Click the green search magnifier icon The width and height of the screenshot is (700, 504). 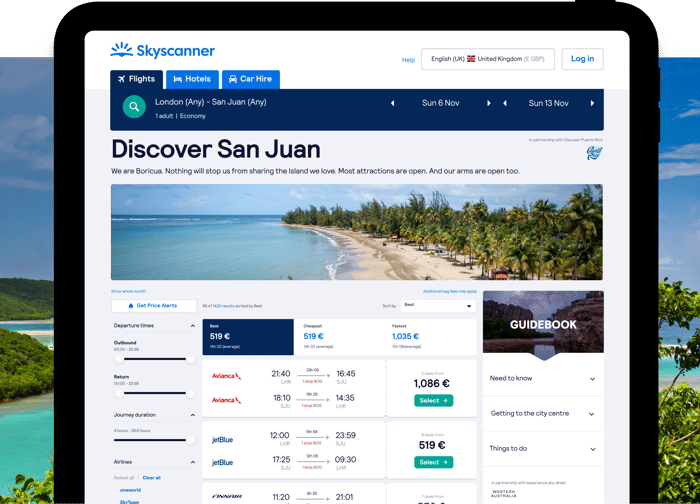click(134, 107)
